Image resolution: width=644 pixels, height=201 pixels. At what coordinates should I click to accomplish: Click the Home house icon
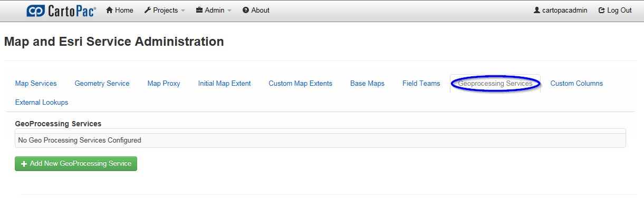[110, 11]
